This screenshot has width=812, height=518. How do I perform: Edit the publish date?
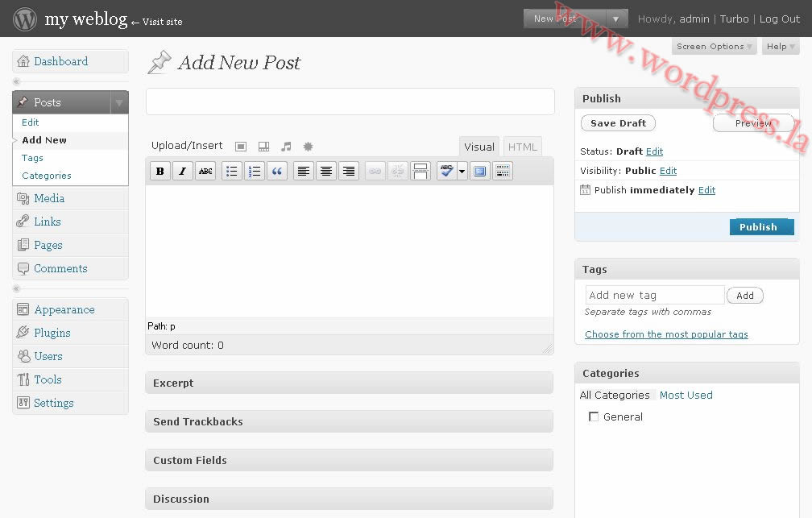click(x=707, y=190)
